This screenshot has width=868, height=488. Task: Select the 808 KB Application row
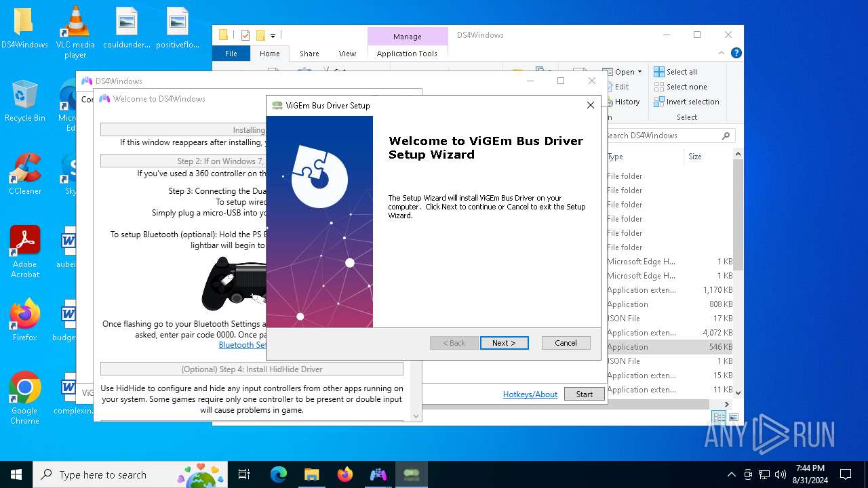670,304
